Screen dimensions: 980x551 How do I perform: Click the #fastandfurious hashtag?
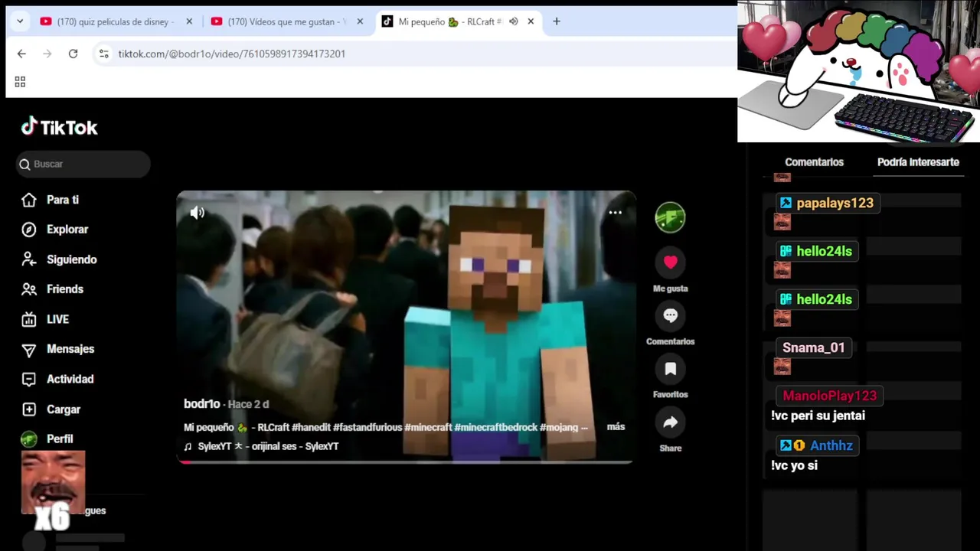pos(364,427)
